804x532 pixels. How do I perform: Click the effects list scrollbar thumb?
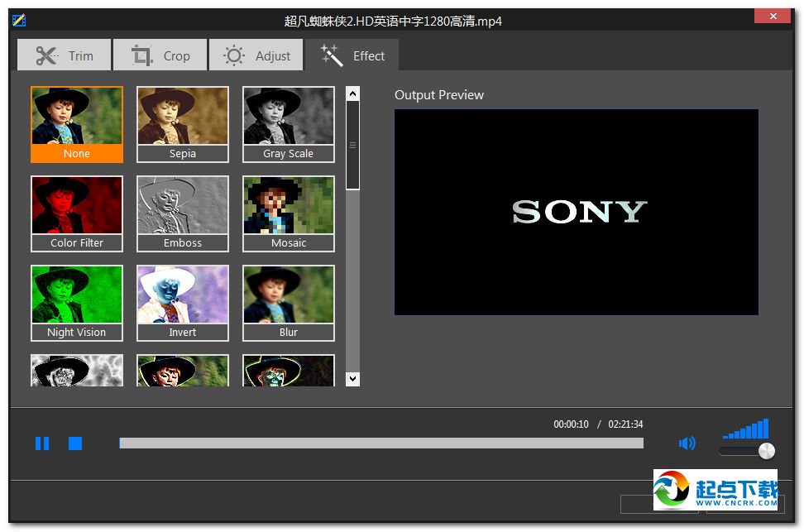352,145
